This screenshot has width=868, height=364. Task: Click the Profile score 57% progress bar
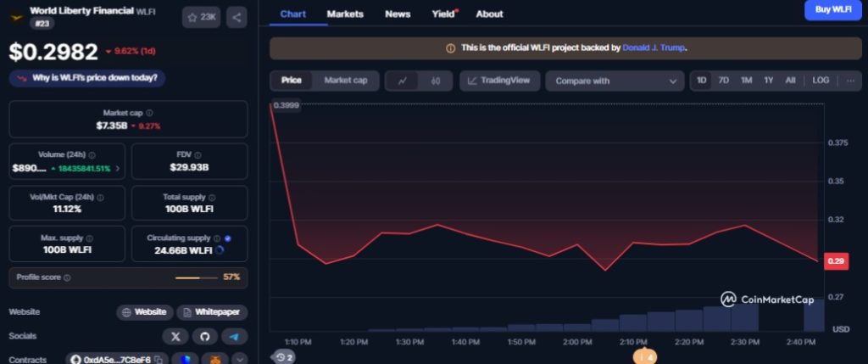click(196, 277)
